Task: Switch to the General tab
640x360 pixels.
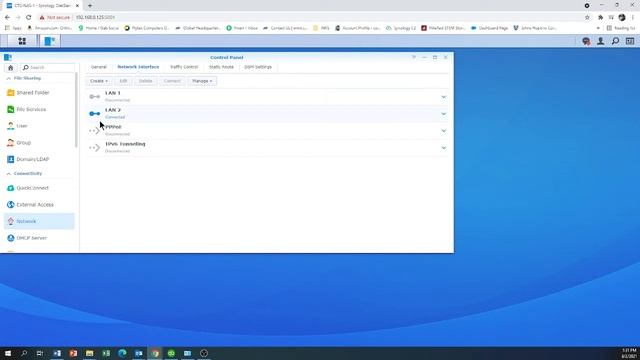Action: pyautogui.click(x=99, y=67)
